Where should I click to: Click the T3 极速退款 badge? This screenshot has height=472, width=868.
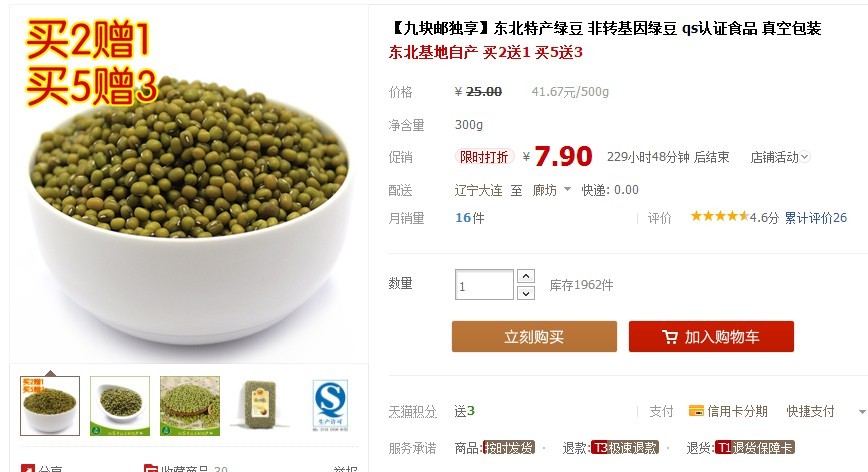tap(624, 448)
